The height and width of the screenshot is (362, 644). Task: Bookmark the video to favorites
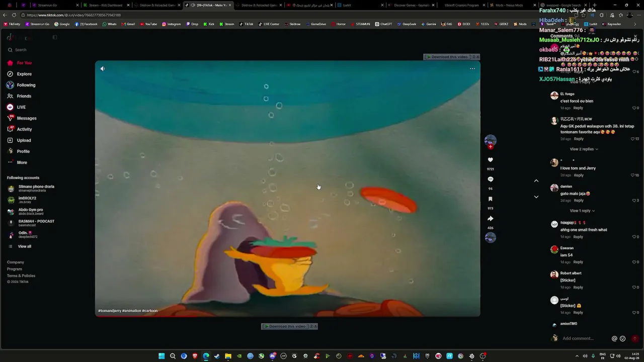click(491, 199)
